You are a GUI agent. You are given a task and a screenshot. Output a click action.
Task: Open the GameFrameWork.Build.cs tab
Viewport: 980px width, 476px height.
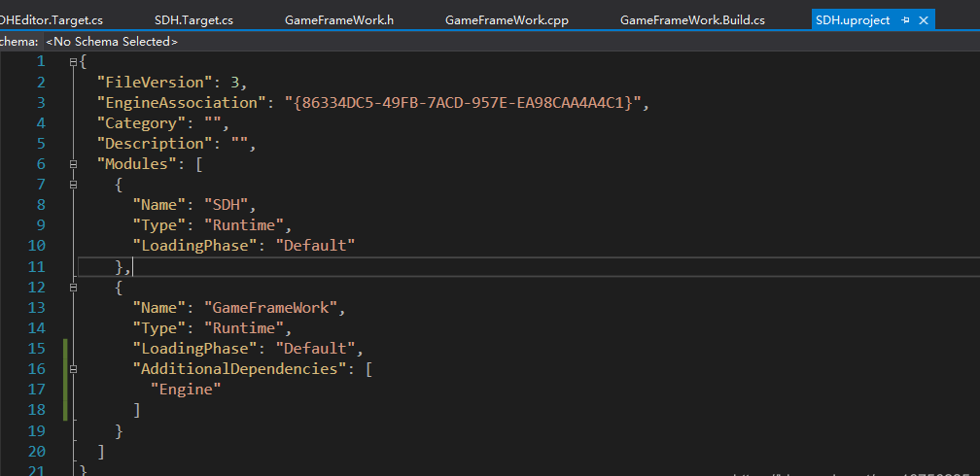click(x=692, y=19)
